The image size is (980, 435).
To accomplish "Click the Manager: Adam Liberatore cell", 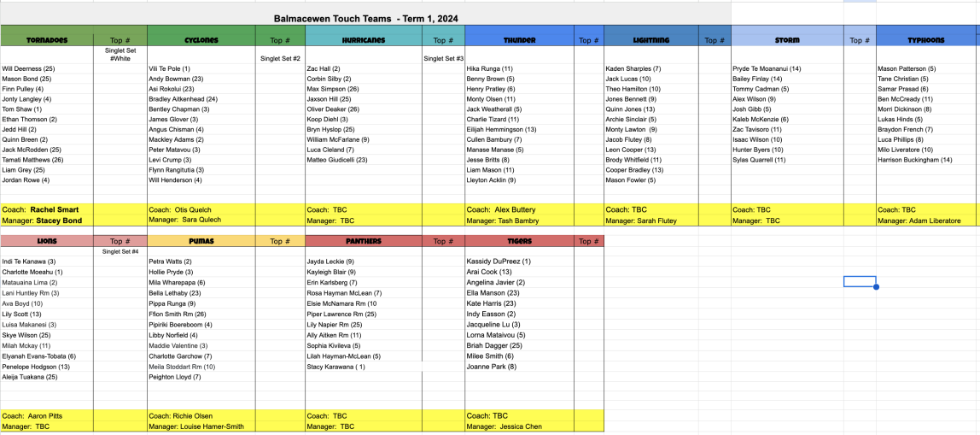I will [x=926, y=220].
